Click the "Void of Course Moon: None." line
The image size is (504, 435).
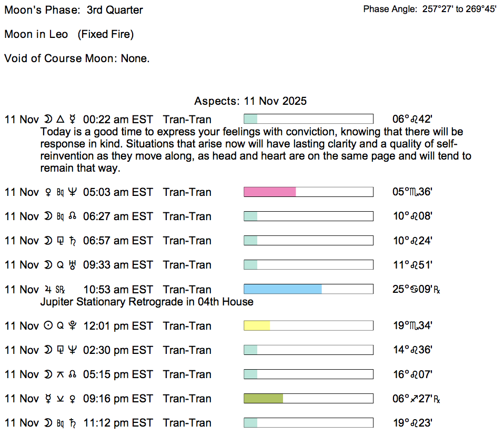[x=77, y=58]
